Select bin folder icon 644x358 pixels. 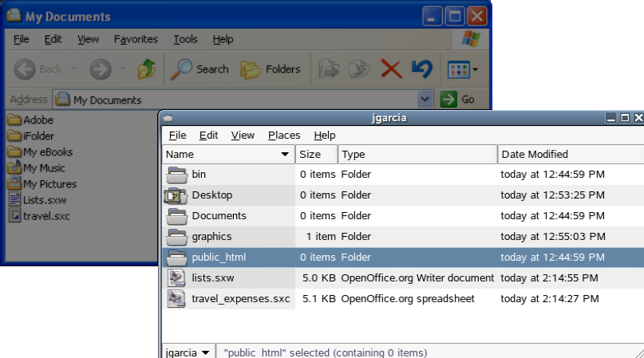click(x=177, y=175)
